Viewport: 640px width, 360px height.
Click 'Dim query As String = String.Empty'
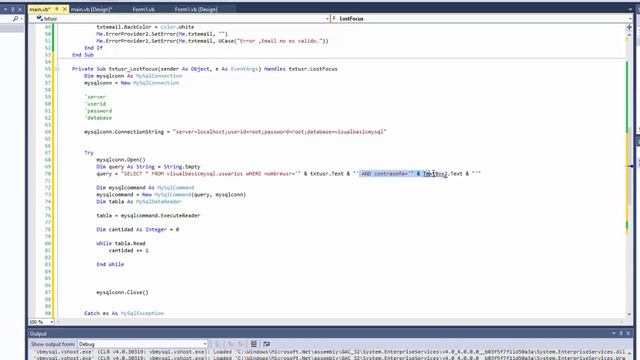(x=148, y=167)
